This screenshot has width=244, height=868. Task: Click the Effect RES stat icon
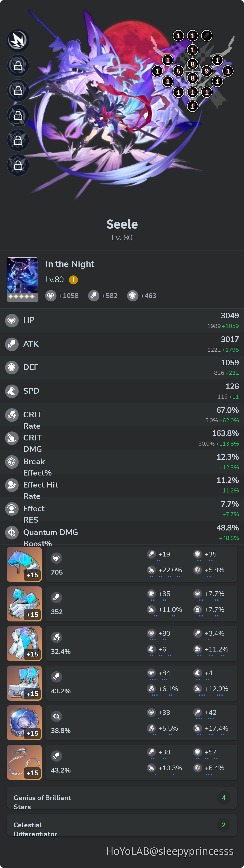(x=12, y=509)
